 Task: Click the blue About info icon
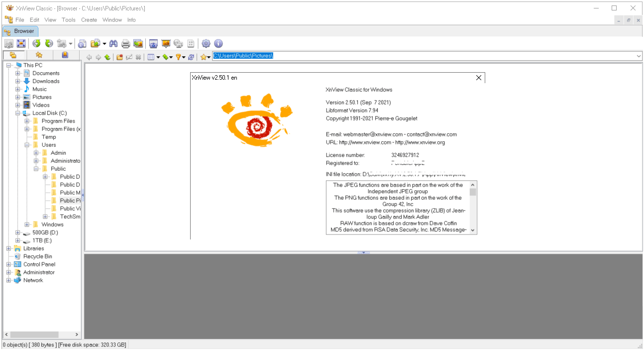point(218,44)
